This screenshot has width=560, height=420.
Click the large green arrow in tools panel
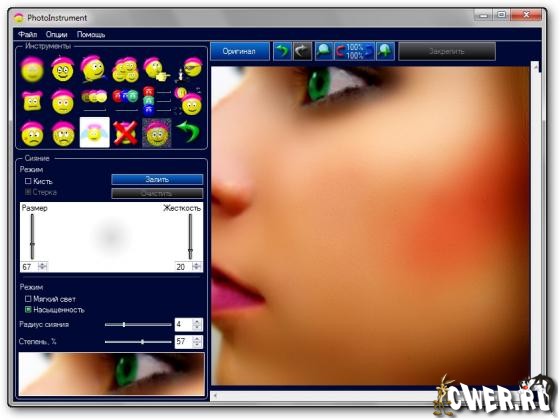click(x=189, y=131)
